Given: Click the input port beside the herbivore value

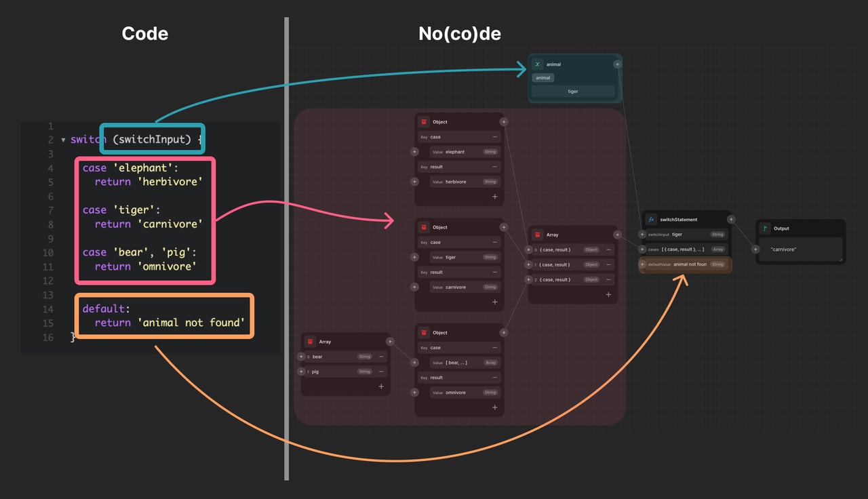Looking at the screenshot, I should point(414,182).
